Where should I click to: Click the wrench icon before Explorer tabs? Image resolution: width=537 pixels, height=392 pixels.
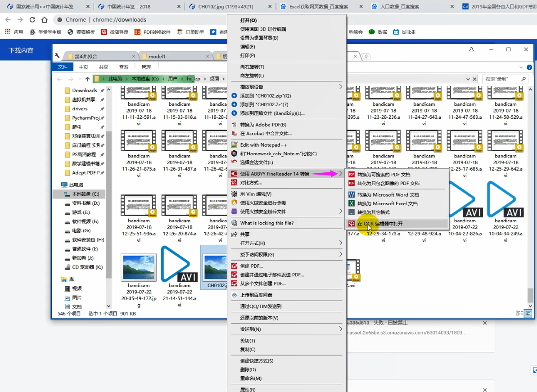[57, 56]
